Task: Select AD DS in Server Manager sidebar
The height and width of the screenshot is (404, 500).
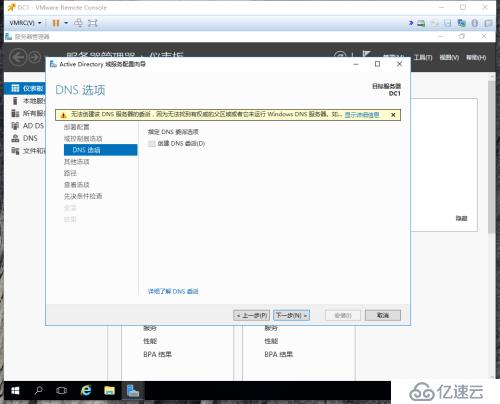Action: [x=25, y=126]
